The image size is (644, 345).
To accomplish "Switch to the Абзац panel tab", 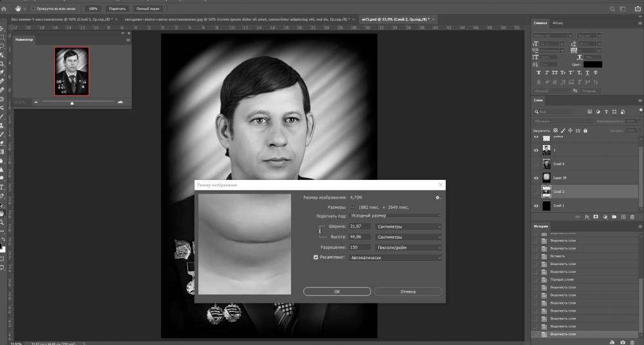I will (557, 23).
